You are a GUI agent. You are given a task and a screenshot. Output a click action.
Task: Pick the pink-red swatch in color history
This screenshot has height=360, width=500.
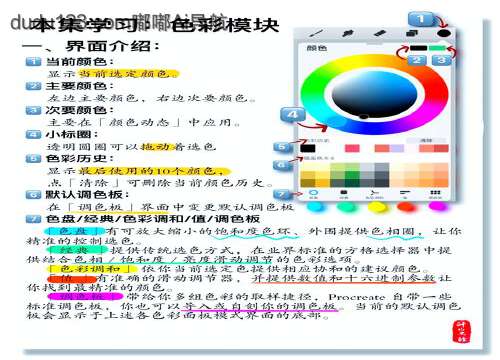point(352,148)
